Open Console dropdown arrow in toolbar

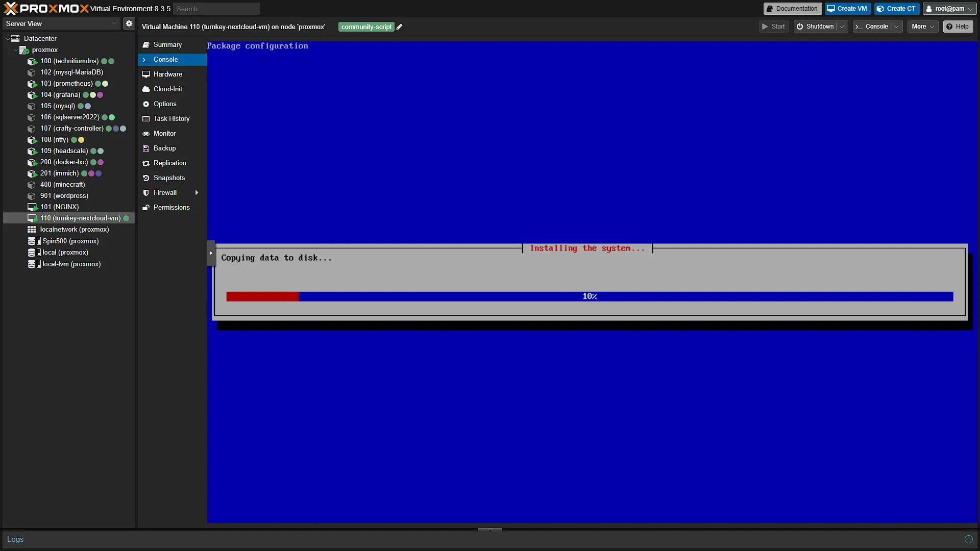pos(896,27)
